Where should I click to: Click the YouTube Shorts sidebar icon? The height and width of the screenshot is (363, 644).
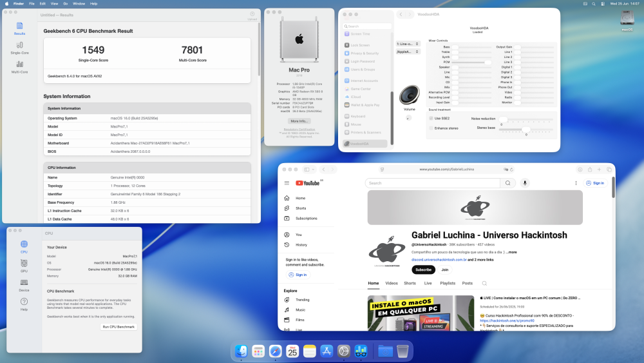[x=287, y=208]
